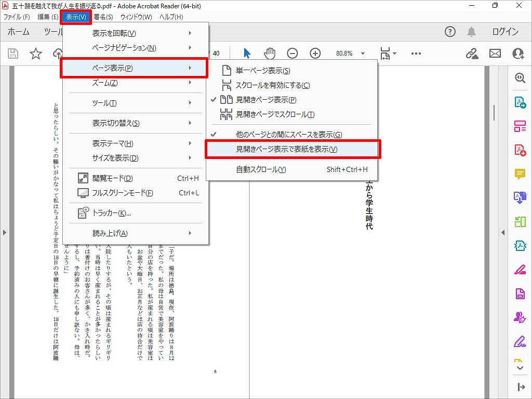This screenshot has width=532, height=399.
Task: Open the notifications bell
Action: coord(471,32)
